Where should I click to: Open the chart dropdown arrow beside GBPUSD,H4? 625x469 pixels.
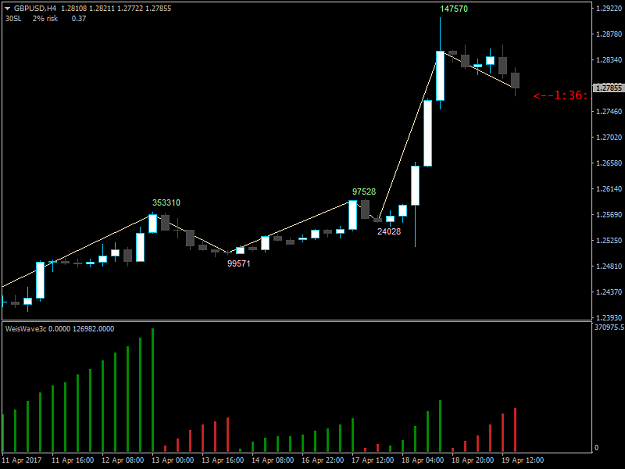click(7, 8)
